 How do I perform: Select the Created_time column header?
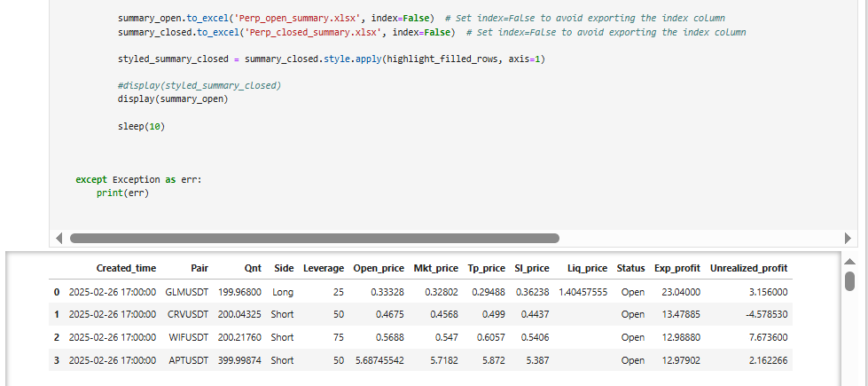[x=126, y=268]
